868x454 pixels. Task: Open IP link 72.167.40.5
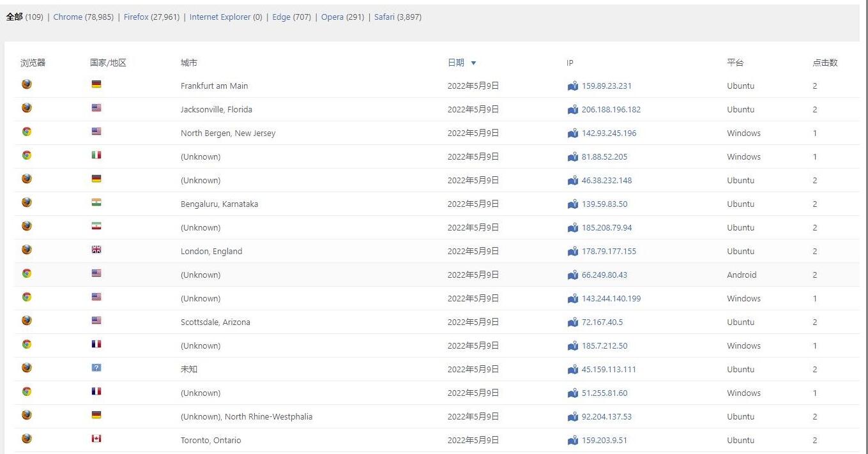click(x=602, y=322)
